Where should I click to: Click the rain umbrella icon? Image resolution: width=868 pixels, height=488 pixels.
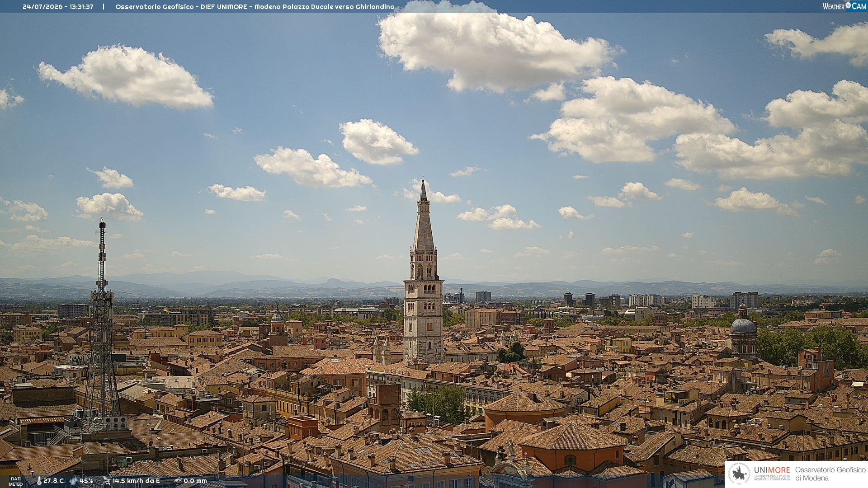pyautogui.click(x=178, y=481)
